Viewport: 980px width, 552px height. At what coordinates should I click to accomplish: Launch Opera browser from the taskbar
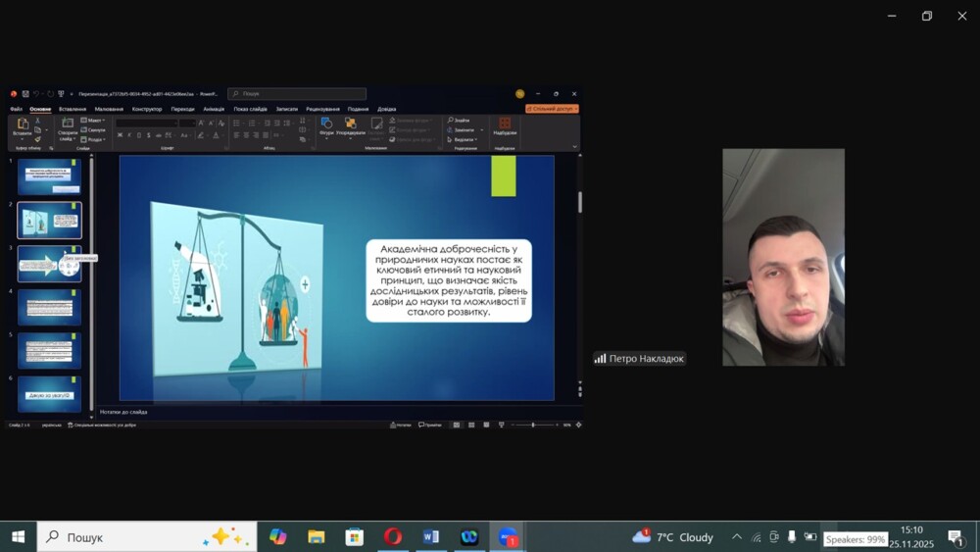pyautogui.click(x=393, y=536)
